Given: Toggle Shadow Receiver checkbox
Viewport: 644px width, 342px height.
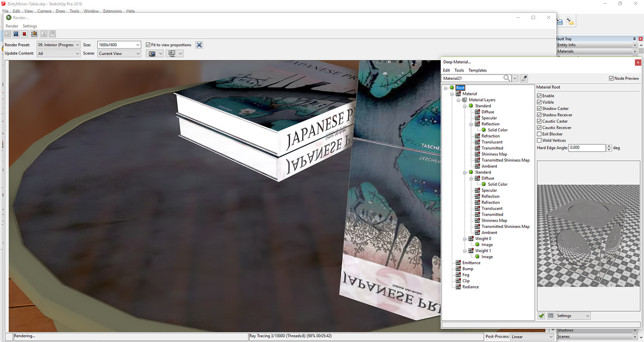Looking at the screenshot, I should click(540, 115).
